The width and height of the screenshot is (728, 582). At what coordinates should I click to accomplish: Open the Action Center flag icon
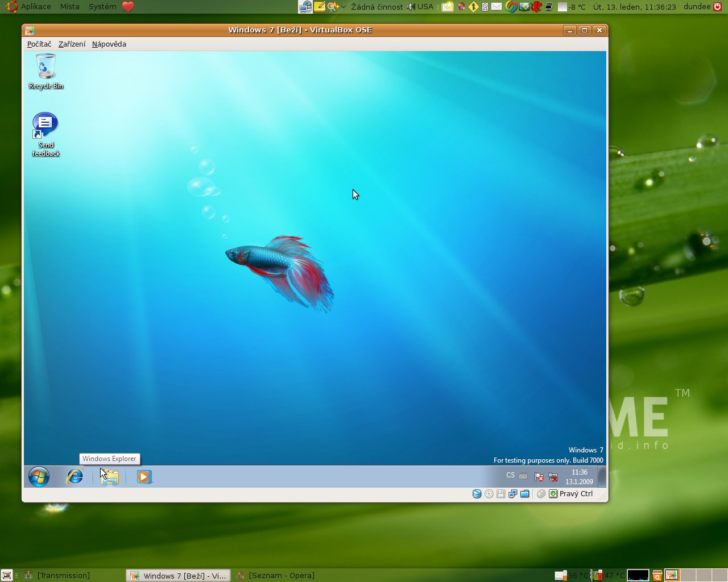[x=539, y=477]
